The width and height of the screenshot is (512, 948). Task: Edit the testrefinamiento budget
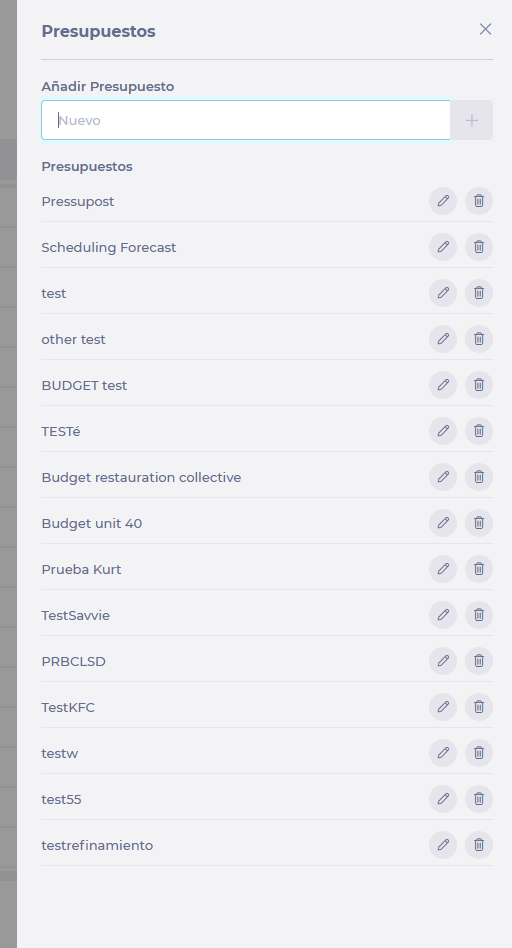[443, 845]
